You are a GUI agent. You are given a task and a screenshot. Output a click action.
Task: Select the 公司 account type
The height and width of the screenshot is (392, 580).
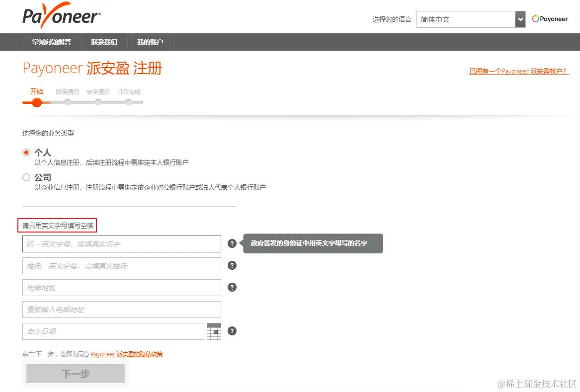coord(26,177)
